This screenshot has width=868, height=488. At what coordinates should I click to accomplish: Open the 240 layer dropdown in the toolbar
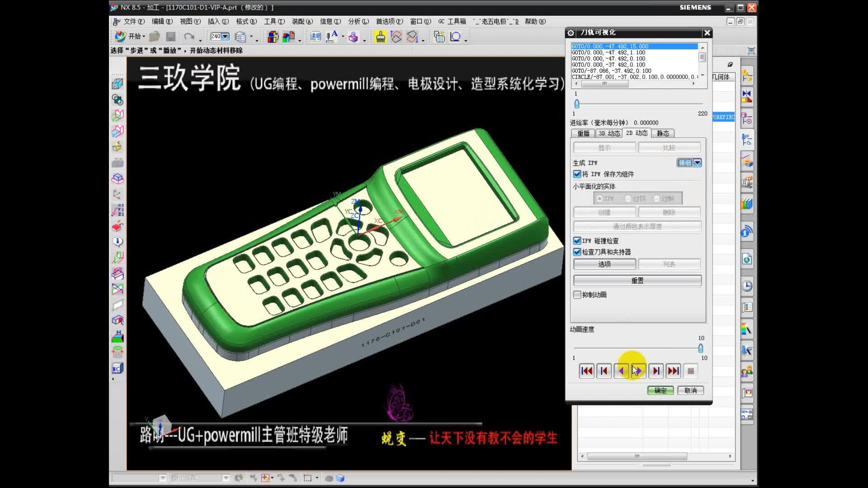point(226,36)
